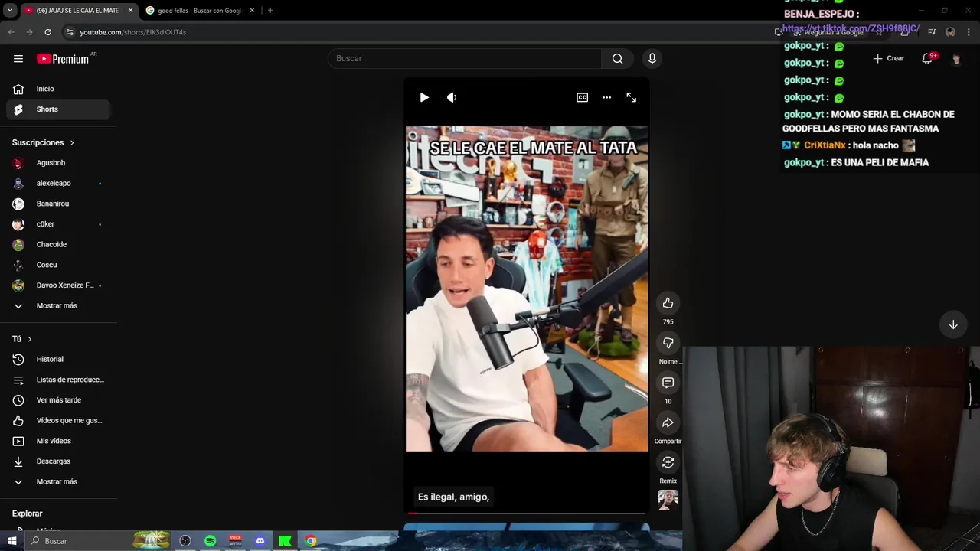Screen dimensions: 980x551
Task: Open Historial
Action: (58, 360)
